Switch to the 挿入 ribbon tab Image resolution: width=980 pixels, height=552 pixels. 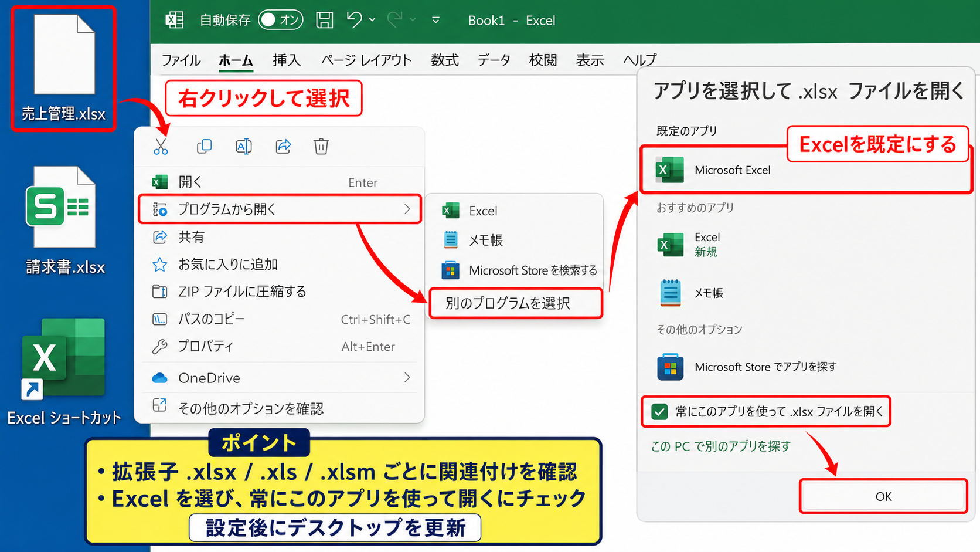(287, 60)
